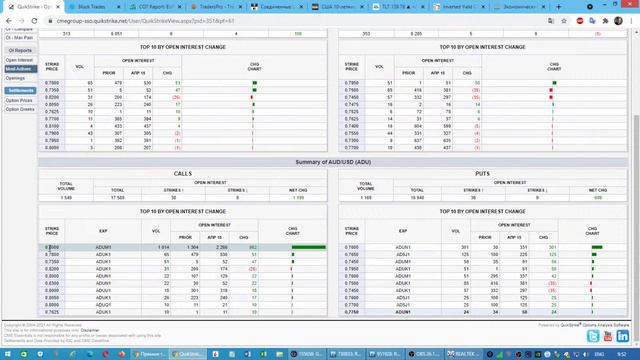Click the red (26) CHG value in the Summary calls top 10 table
640x360 pixels.
[x=253, y=269]
